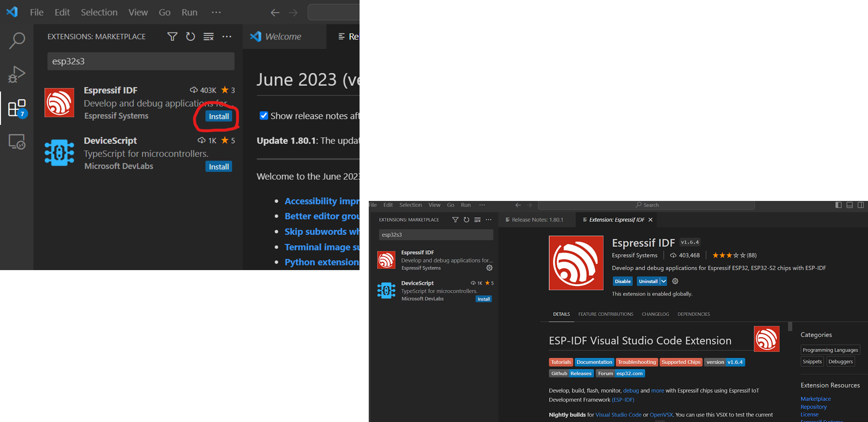The height and width of the screenshot is (422, 868).
Task: Expand Uninstall dropdown arrow
Action: tap(663, 281)
